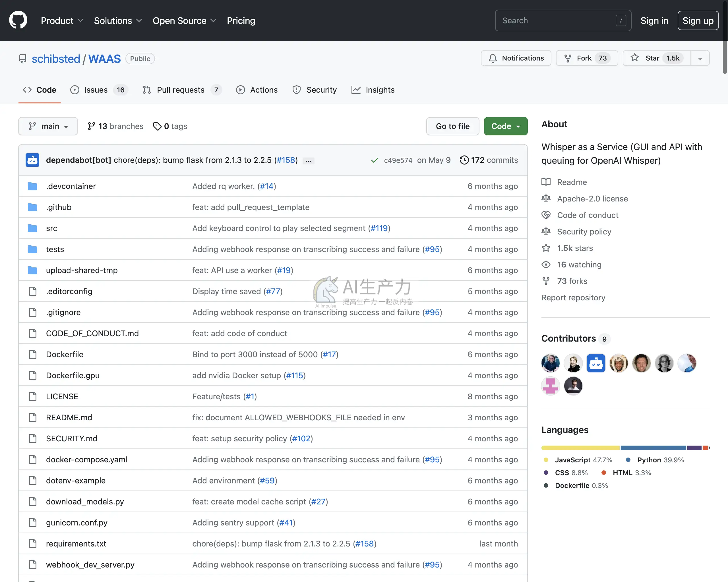Open the schibsted owner link
728x582 pixels.
pyautogui.click(x=56, y=59)
